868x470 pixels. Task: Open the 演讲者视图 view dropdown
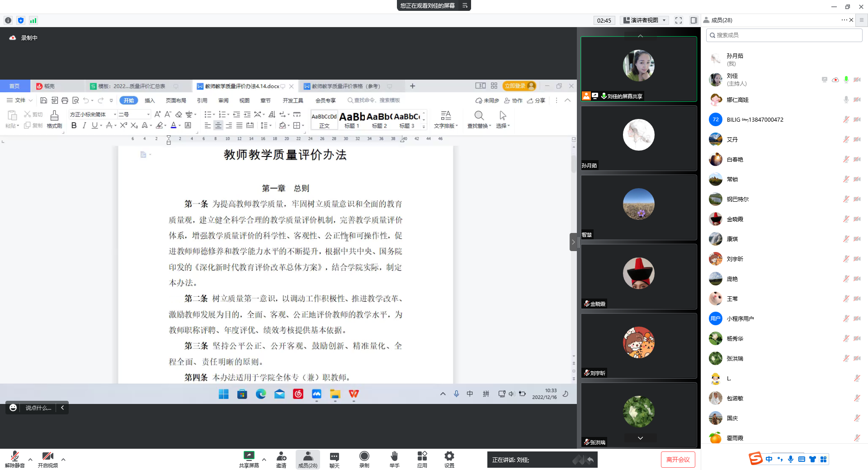pos(645,20)
